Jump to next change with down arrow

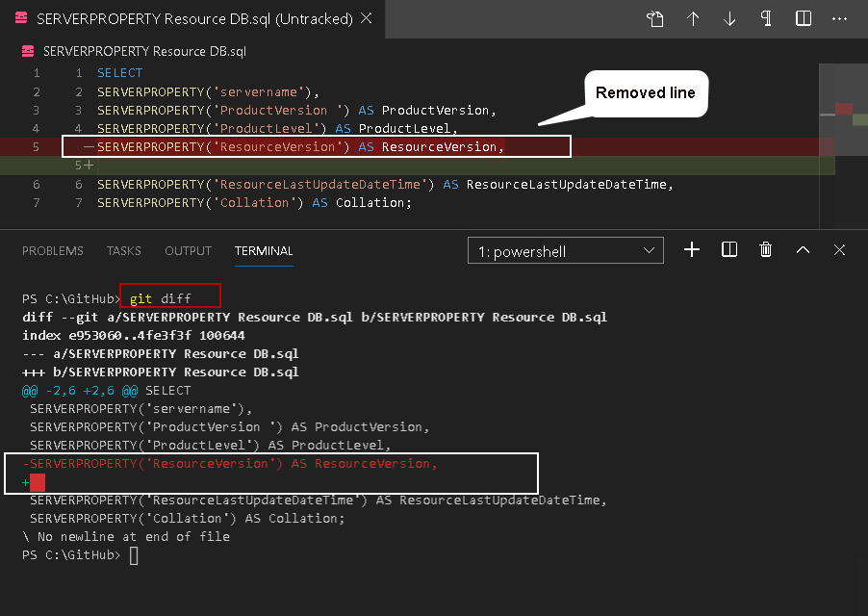[729, 19]
